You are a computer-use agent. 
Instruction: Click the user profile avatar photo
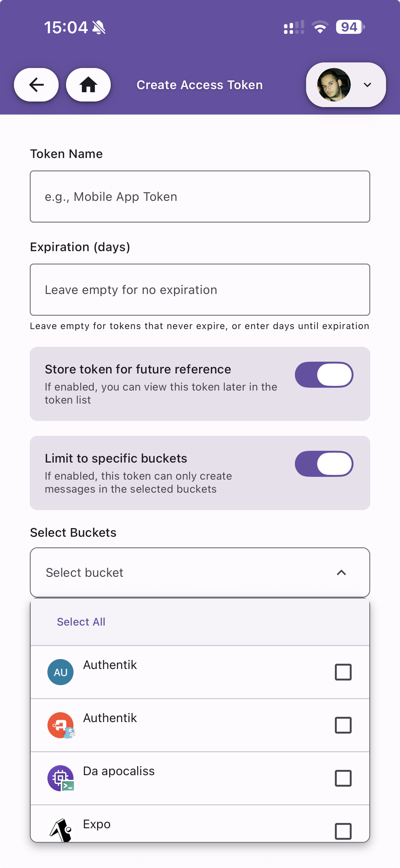click(334, 84)
